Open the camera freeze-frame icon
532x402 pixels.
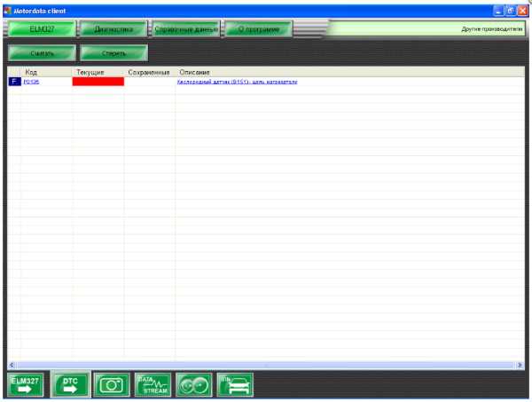(x=112, y=384)
